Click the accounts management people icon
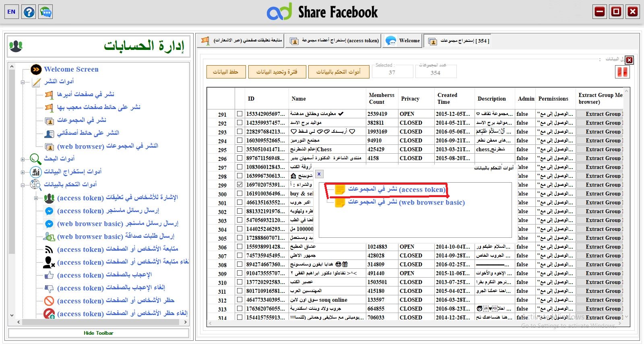The width and height of the screenshot is (644, 346). point(16,46)
